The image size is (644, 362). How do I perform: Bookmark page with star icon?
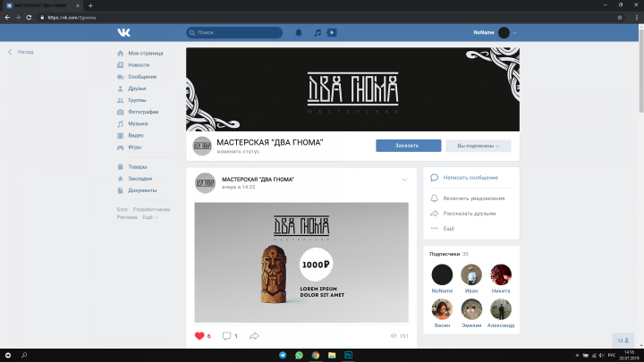coord(620,18)
